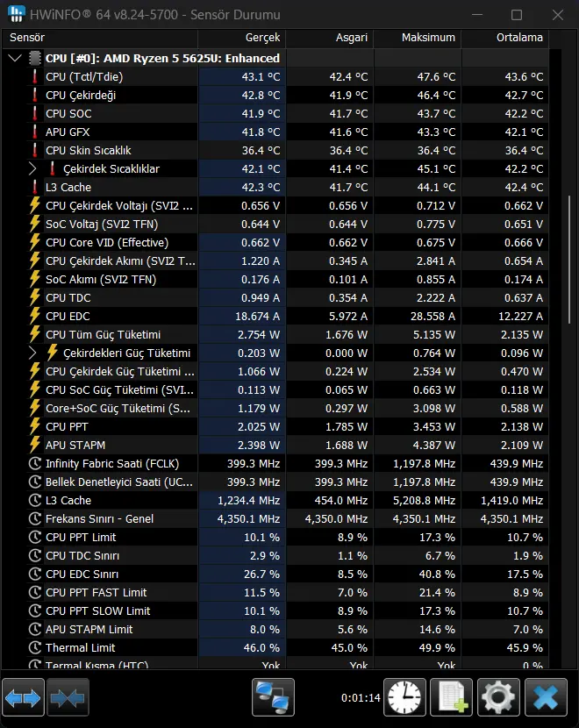Click thermometer icon beside CPU (Tctl/Tdie)

(35, 76)
